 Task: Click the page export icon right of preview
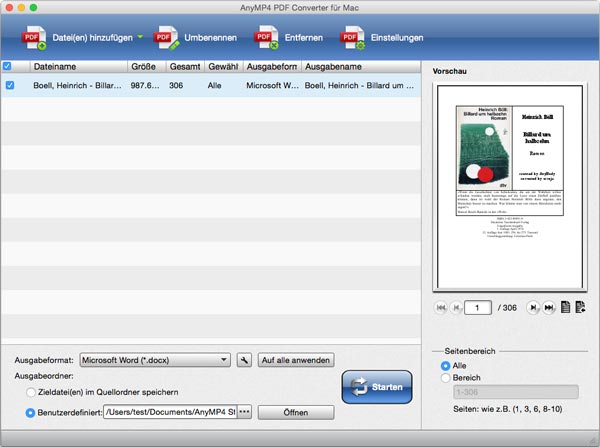point(580,307)
